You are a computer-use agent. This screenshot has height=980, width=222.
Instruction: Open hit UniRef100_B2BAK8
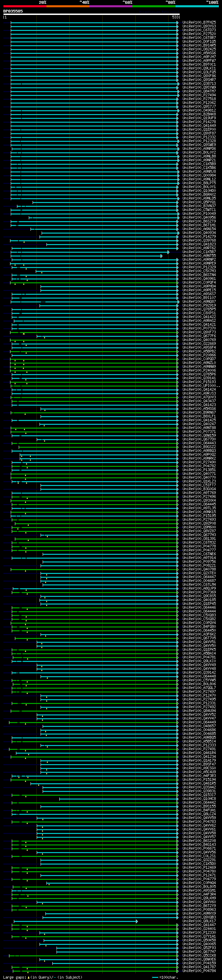[x=199, y=114]
